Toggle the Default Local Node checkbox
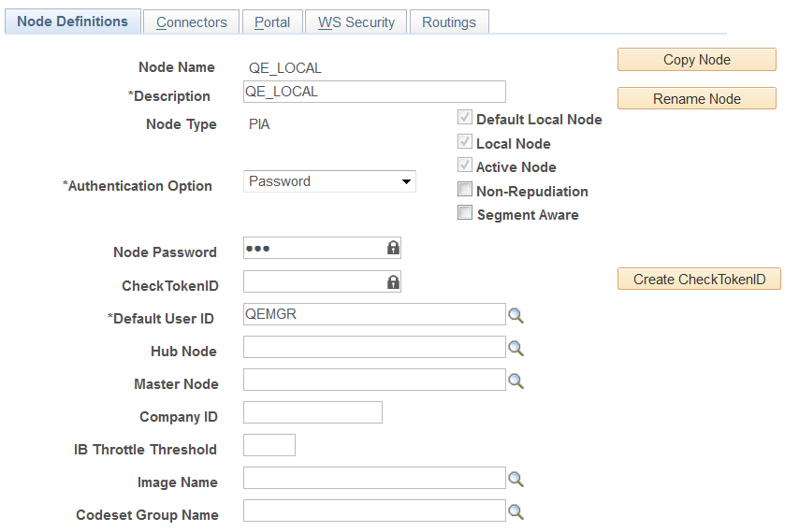Viewport: 799px width, 532px height. tap(465, 117)
